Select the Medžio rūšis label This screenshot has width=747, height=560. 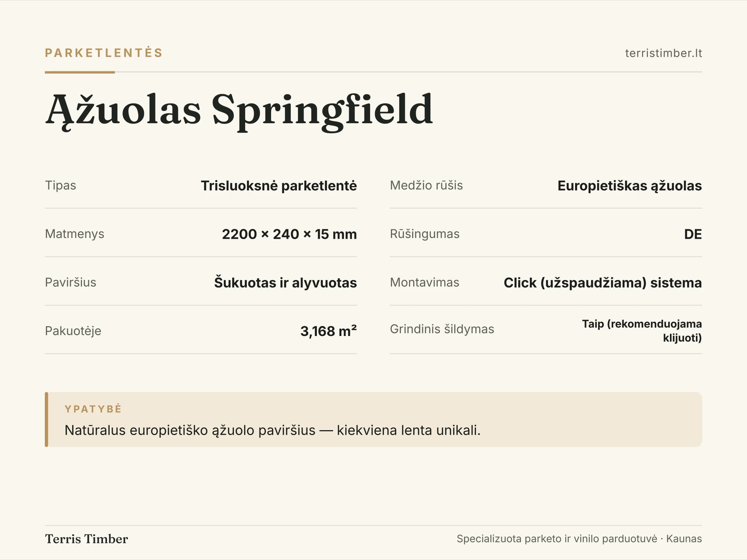point(426,185)
